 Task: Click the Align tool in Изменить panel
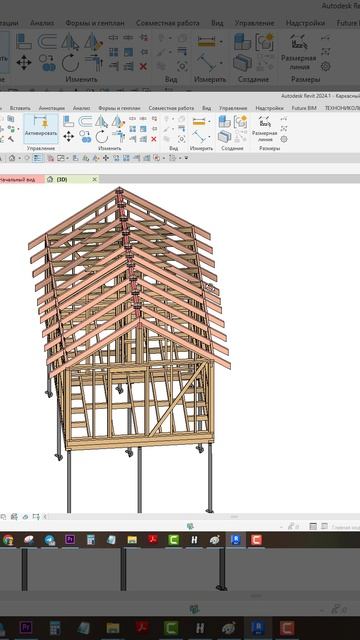coord(68,121)
